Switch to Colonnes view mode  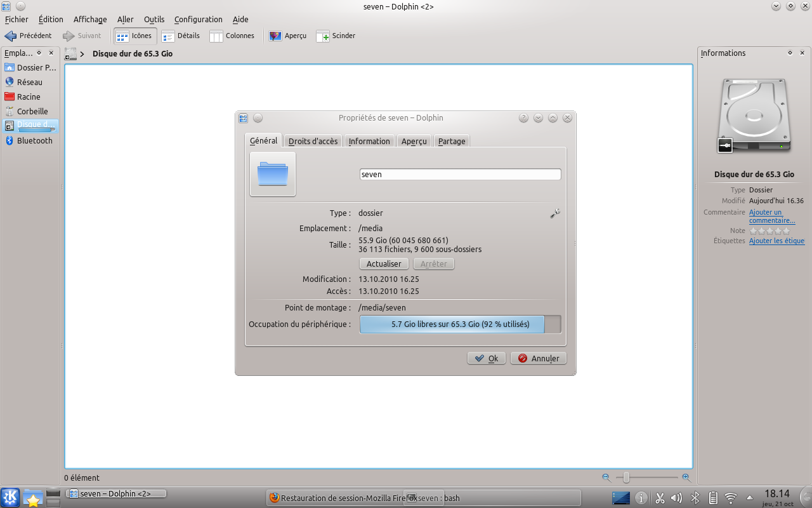(x=232, y=36)
